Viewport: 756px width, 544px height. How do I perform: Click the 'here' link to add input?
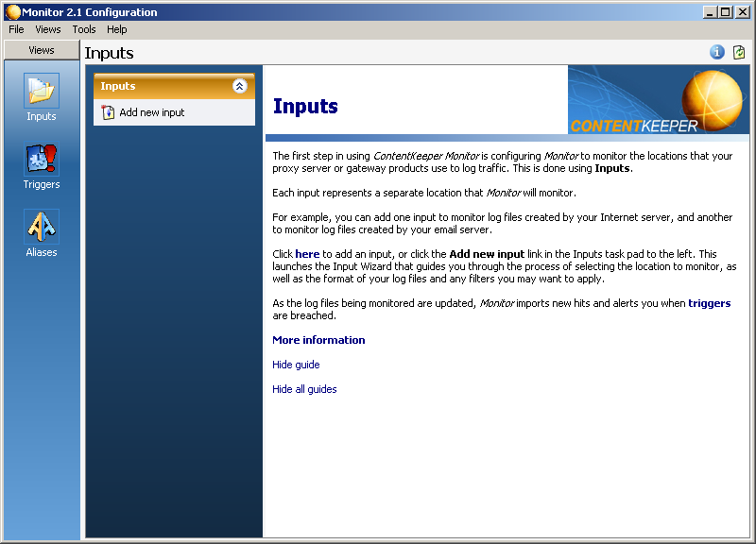(307, 254)
